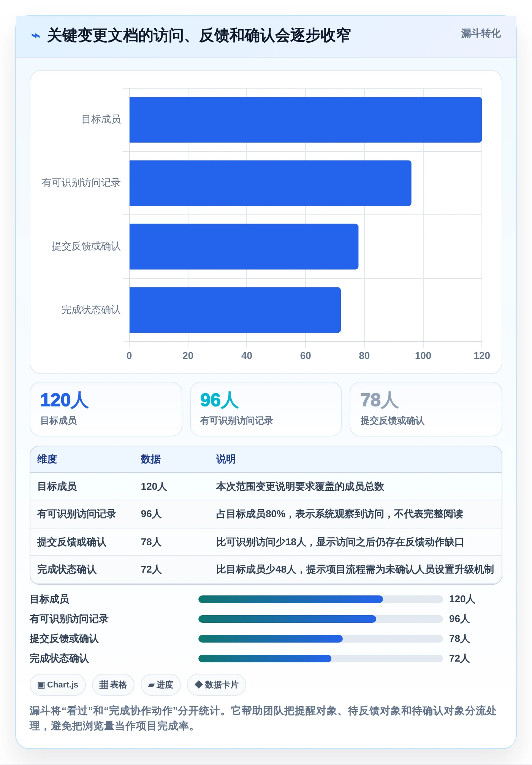This screenshot has height=765, width=532.
Task: Click the 完成状态确认 progress bar
Action: (x=320, y=659)
